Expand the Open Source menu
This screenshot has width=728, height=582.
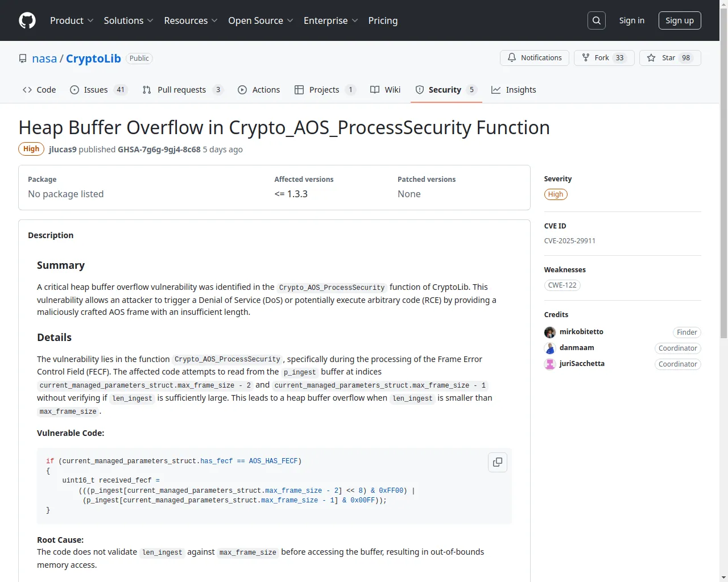tap(260, 20)
